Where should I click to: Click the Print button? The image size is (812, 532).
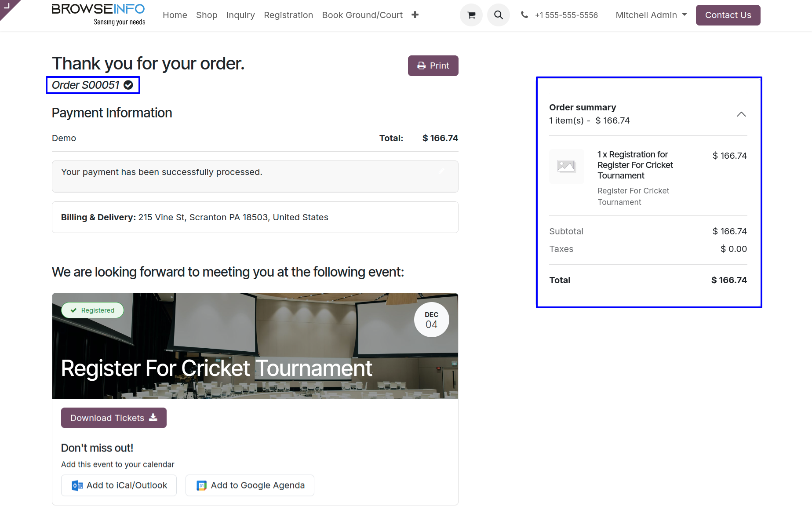(433, 66)
